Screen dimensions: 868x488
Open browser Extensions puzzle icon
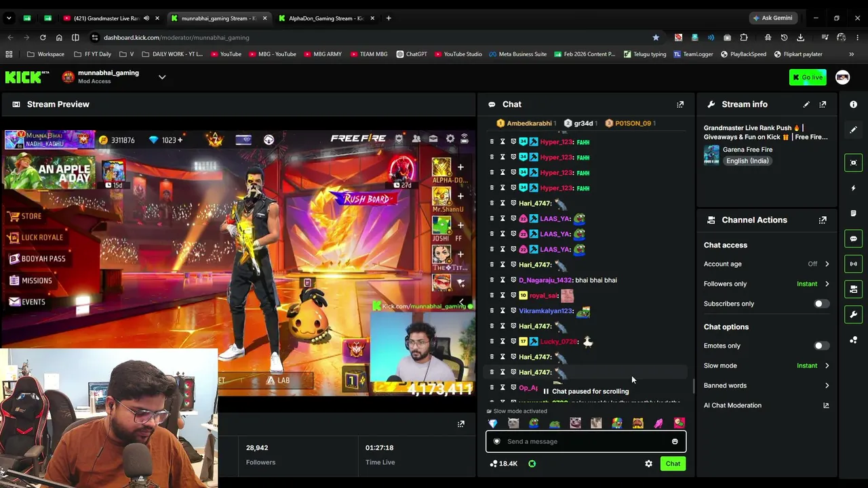coord(744,37)
